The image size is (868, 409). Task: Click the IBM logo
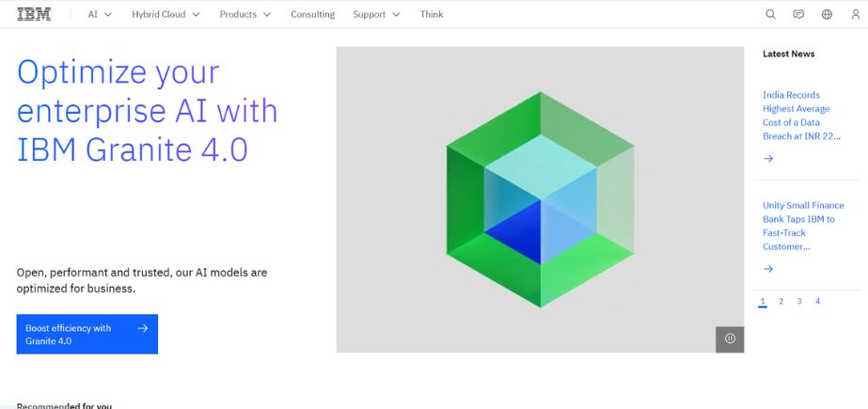coord(34,14)
